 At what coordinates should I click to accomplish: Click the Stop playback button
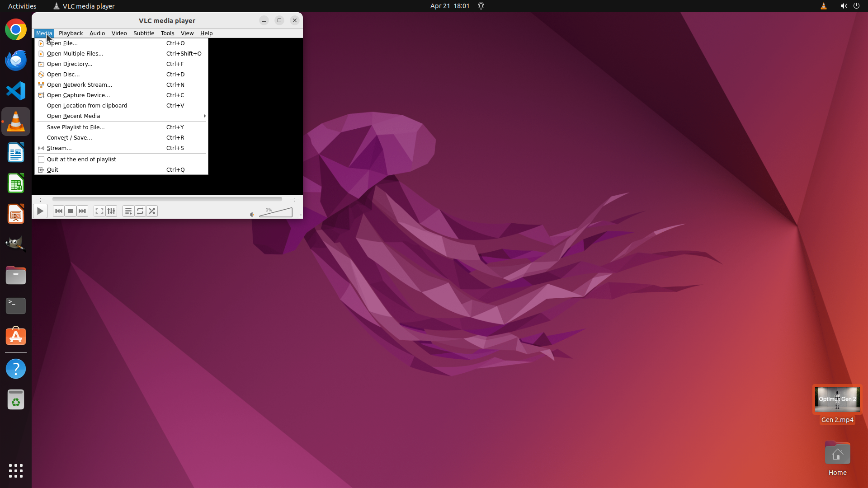[71, 211]
